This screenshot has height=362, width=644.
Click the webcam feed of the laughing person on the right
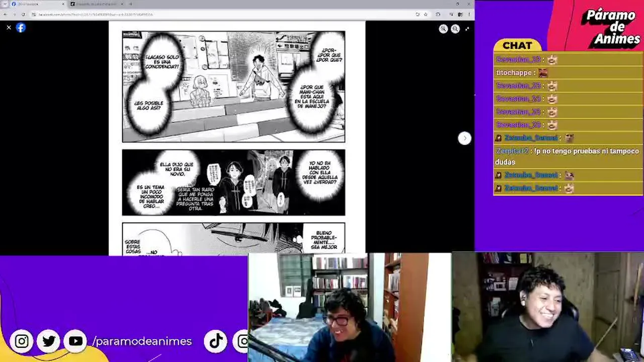(548, 307)
